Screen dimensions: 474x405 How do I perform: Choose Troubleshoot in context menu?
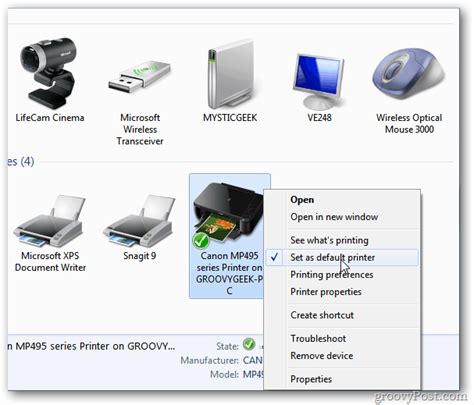click(318, 339)
